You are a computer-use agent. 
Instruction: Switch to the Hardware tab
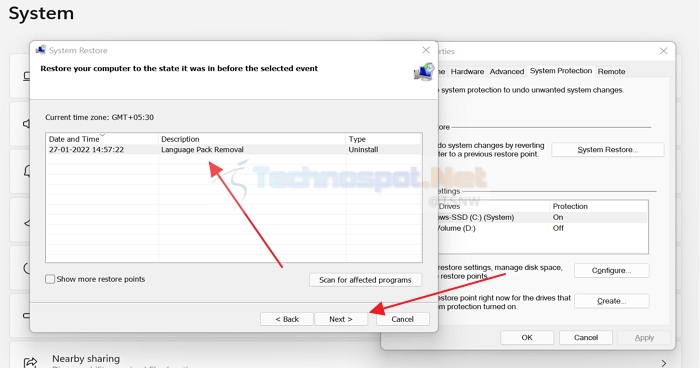467,71
